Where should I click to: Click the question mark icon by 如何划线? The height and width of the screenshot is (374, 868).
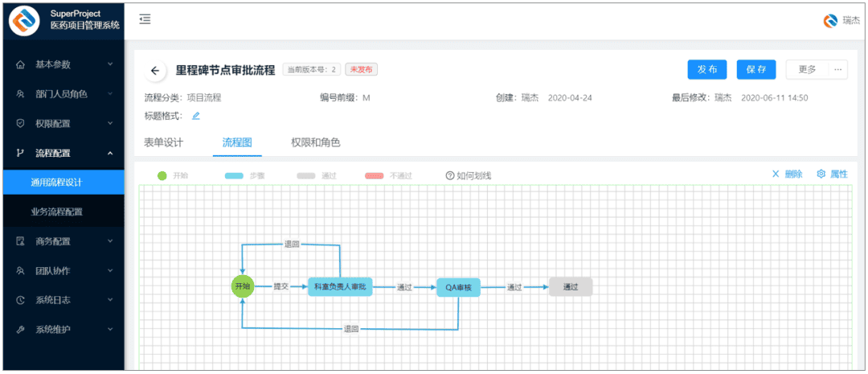pos(449,175)
